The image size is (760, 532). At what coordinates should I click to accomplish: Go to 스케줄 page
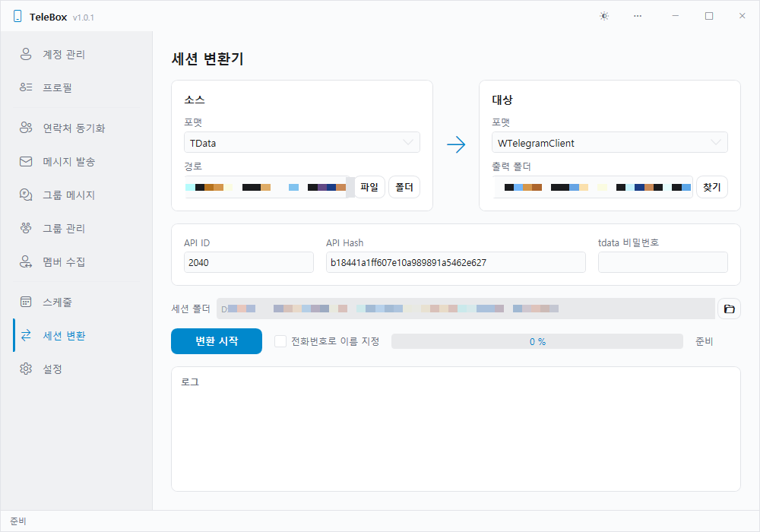tap(77, 302)
